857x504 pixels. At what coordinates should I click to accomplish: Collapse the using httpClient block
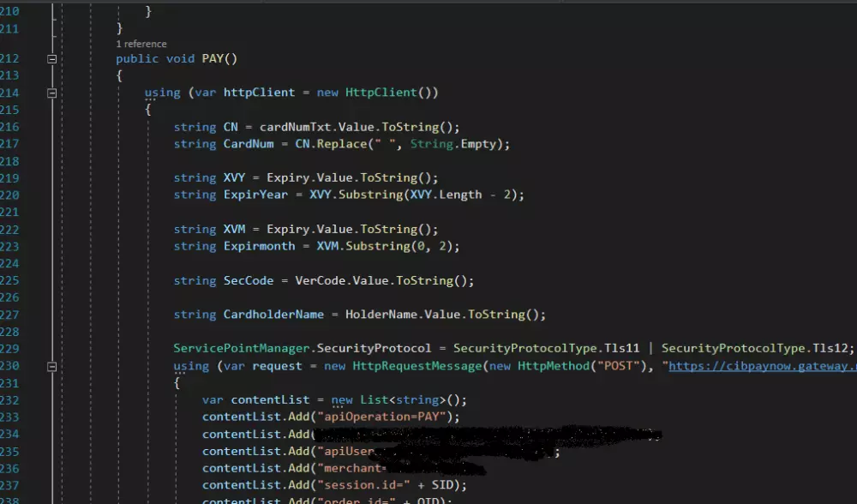(x=51, y=92)
